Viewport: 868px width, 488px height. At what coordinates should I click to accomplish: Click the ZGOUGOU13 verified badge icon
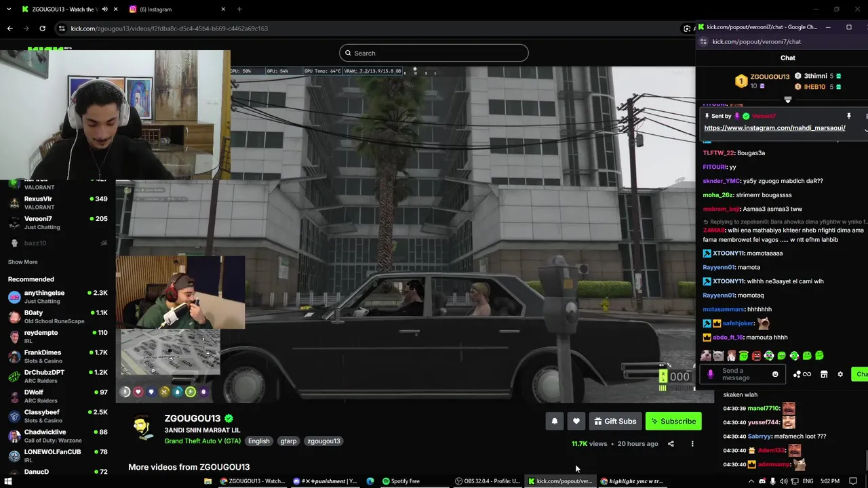pyautogui.click(x=229, y=418)
